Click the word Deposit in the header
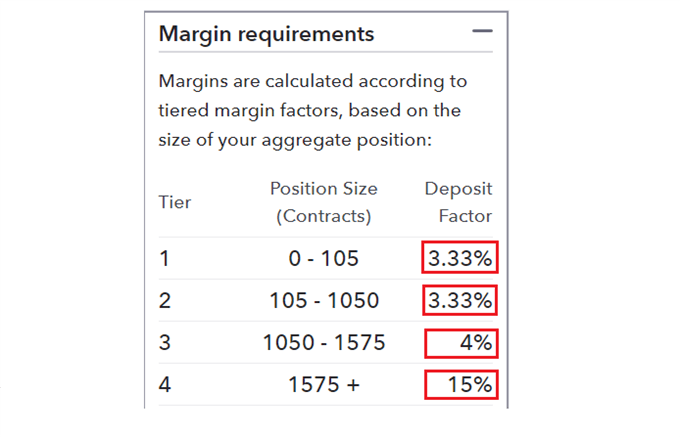 coord(459,189)
